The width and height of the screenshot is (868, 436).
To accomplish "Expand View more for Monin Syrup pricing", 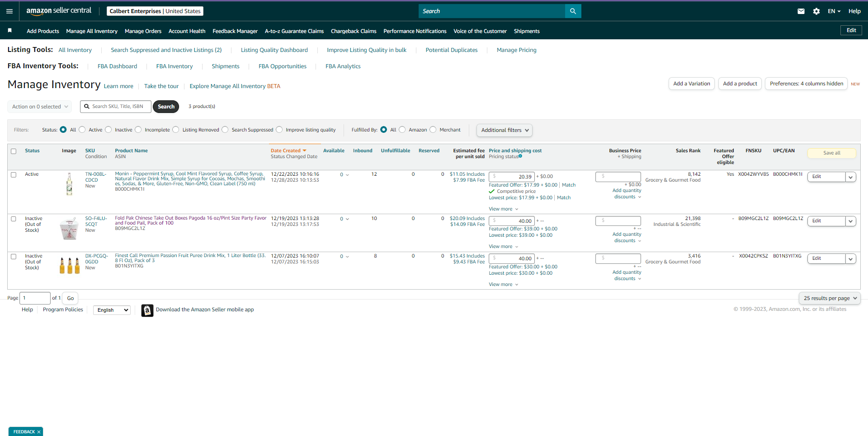I will pyautogui.click(x=504, y=209).
